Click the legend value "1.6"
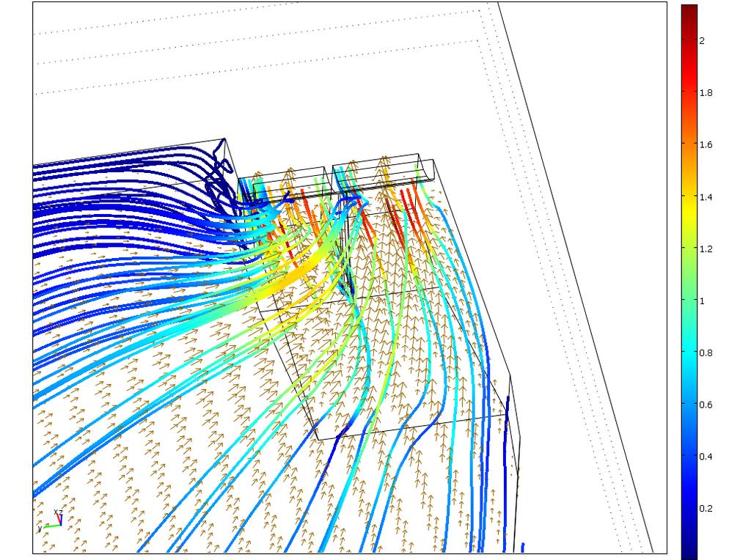 tap(706, 144)
